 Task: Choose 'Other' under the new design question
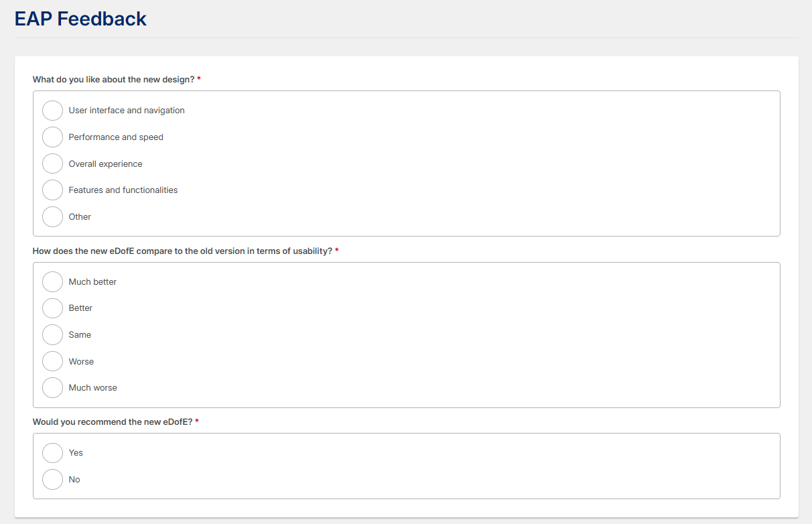tap(52, 216)
